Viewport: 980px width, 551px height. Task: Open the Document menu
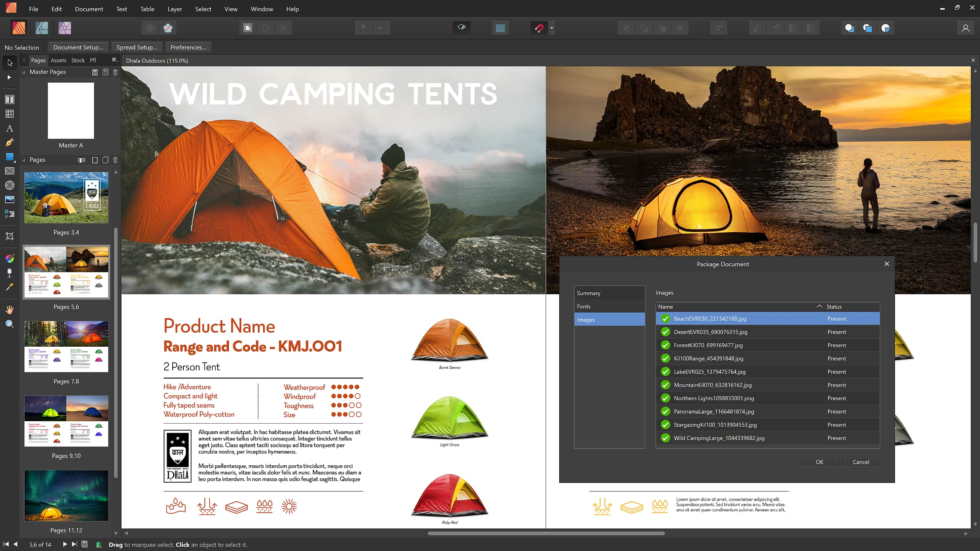pyautogui.click(x=88, y=9)
